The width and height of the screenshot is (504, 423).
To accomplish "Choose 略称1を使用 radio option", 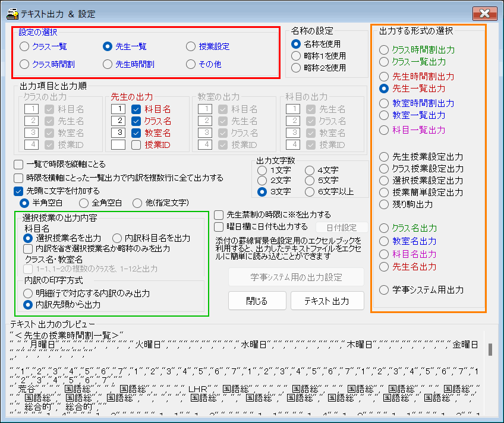I will tap(296, 56).
